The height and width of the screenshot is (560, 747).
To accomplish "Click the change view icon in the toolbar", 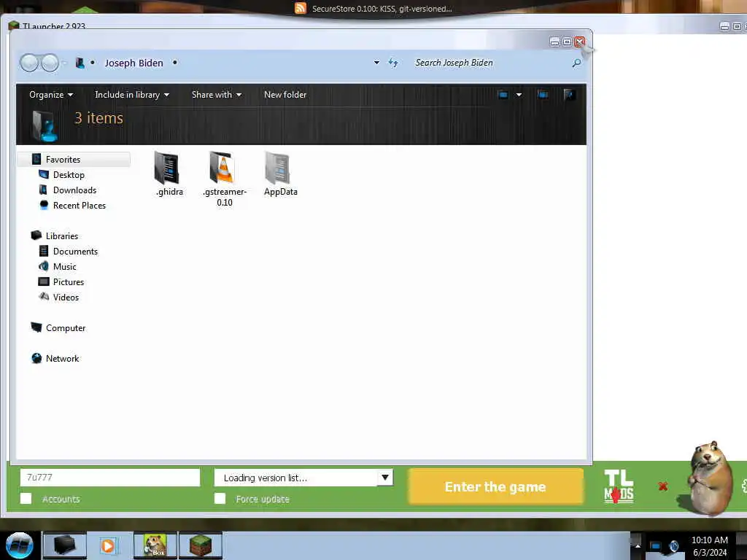I will click(503, 95).
